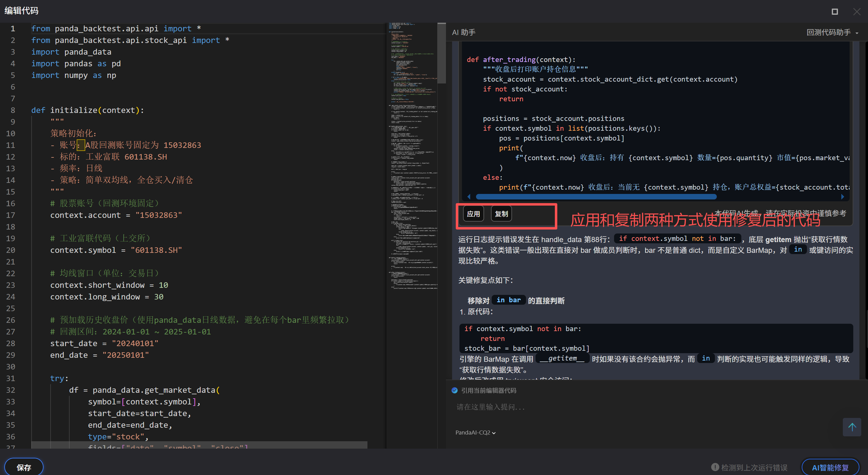Click the code block scroll-right arrow

[x=843, y=197]
